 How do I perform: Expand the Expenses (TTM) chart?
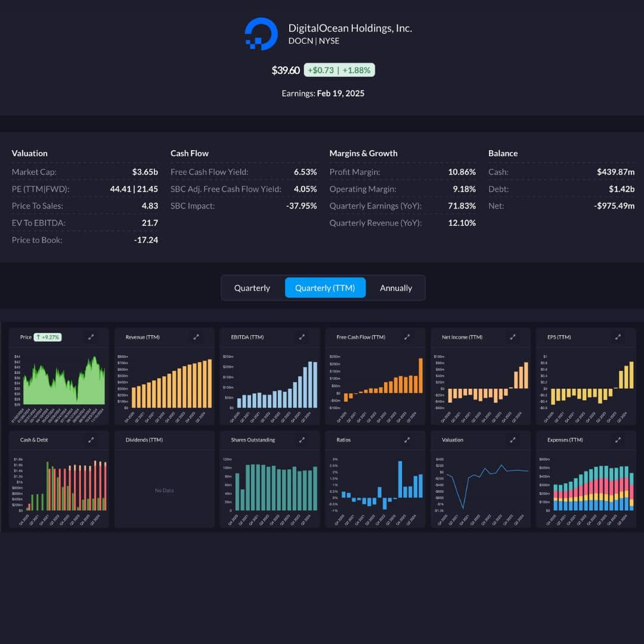(x=618, y=440)
